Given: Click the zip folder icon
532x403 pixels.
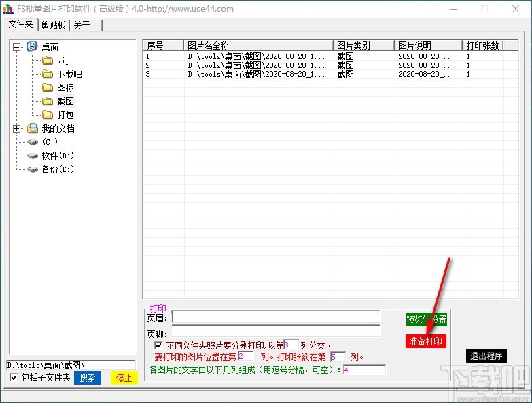Looking at the screenshot, I should click(x=48, y=60).
